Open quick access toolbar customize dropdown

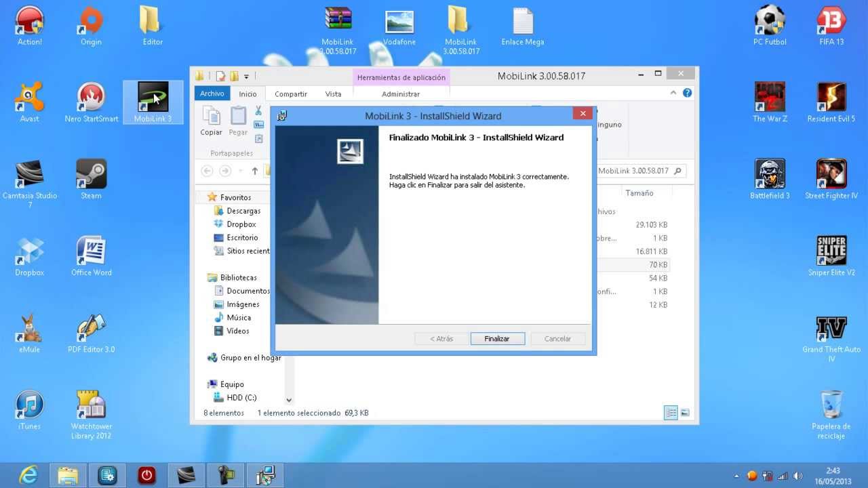(x=246, y=76)
